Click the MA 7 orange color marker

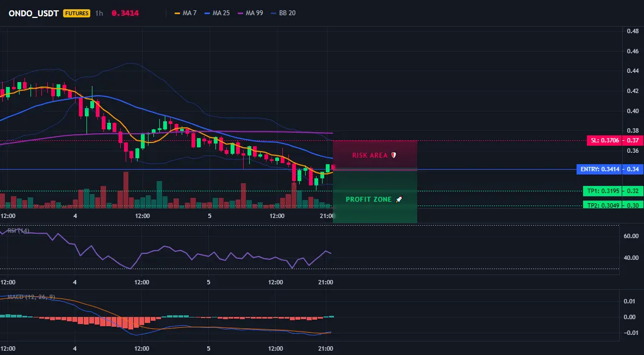pos(177,13)
